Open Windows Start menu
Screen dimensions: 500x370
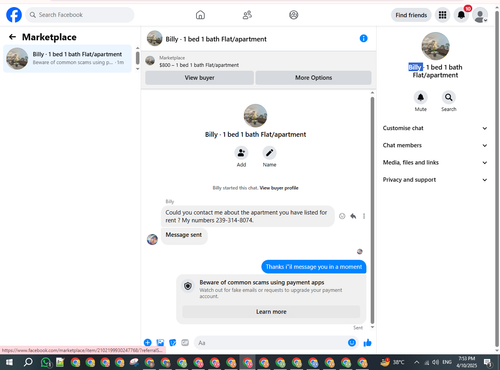click(10, 362)
